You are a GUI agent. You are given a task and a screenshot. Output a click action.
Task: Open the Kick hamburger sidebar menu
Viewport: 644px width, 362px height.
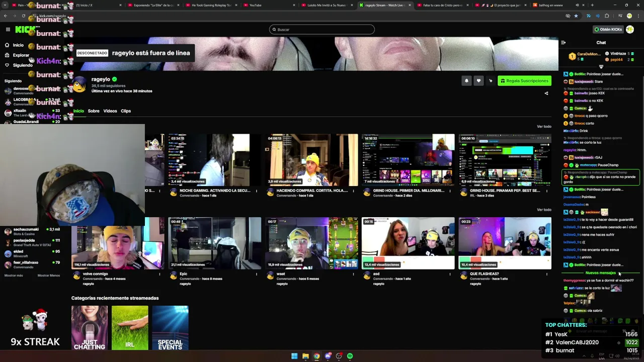pos(8,30)
